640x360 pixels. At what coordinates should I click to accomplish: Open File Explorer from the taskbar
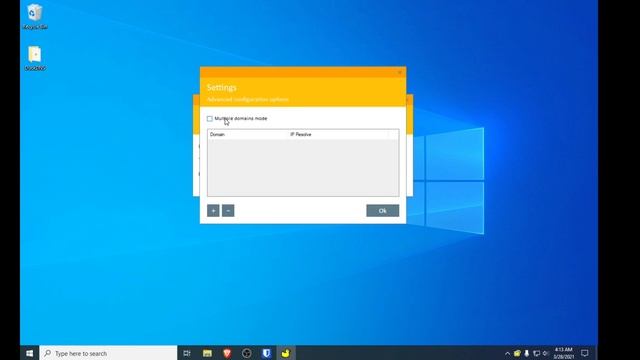pyautogui.click(x=207, y=353)
